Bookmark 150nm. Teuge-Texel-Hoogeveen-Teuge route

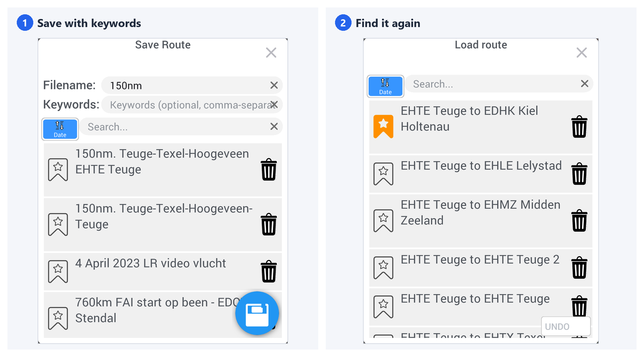click(58, 224)
